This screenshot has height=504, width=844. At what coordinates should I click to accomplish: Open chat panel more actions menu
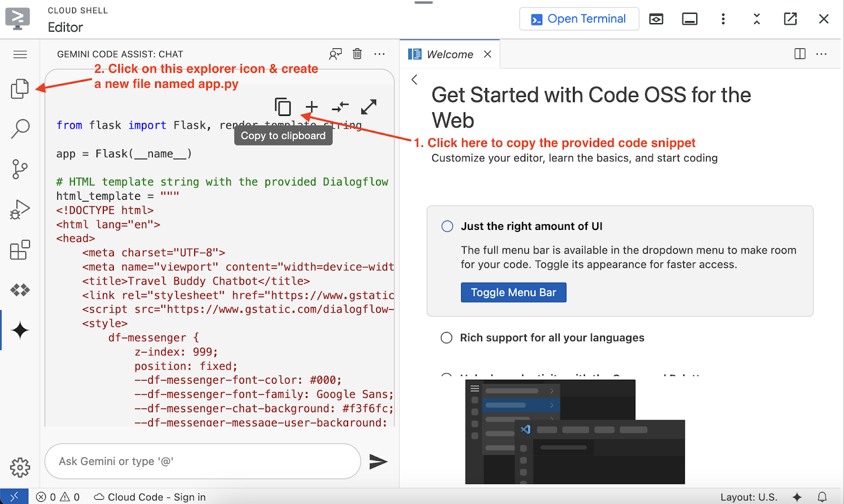click(x=379, y=54)
